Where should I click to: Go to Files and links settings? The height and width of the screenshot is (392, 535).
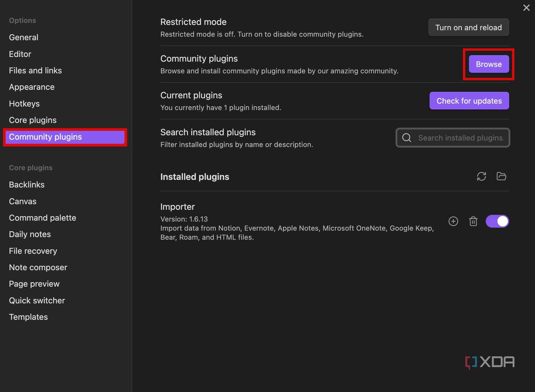[x=35, y=71]
